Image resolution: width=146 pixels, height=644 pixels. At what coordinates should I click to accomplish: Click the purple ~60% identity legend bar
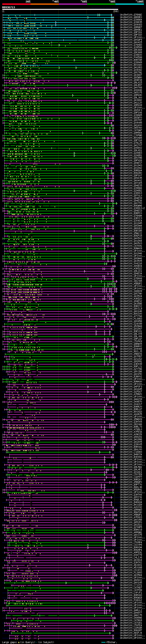(x=73, y=4)
